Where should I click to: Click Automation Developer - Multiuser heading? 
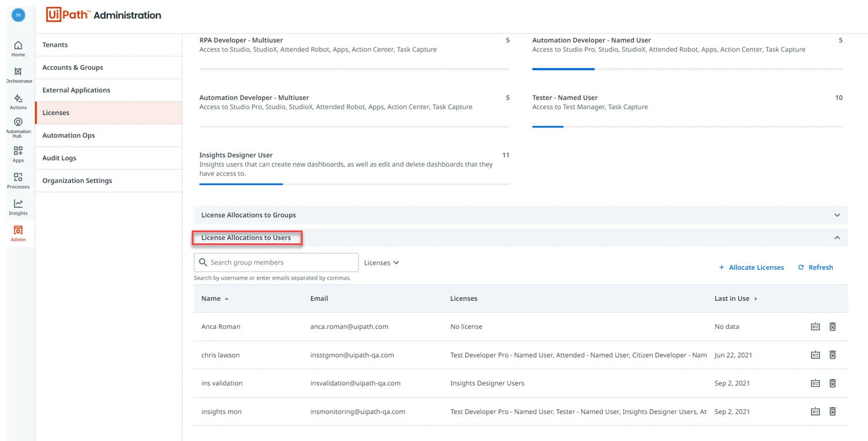point(254,98)
